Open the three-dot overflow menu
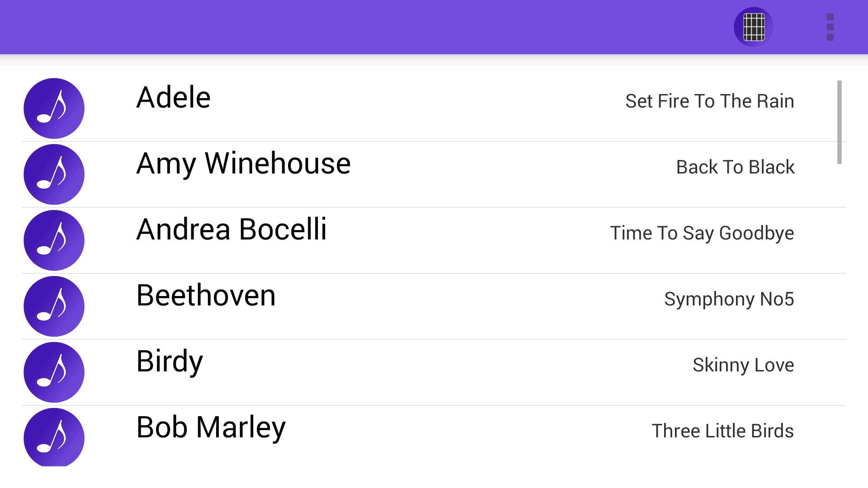The width and height of the screenshot is (868, 488). (830, 27)
